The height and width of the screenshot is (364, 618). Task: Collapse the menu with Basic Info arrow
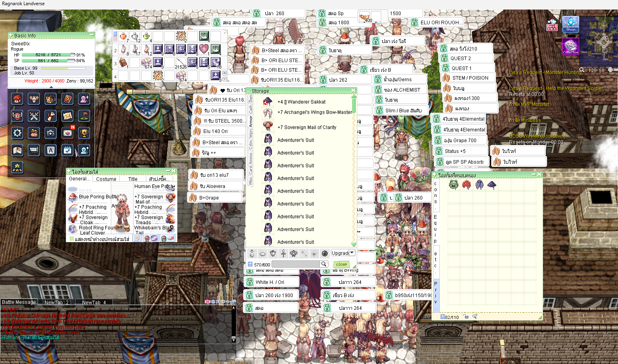click(x=51, y=87)
